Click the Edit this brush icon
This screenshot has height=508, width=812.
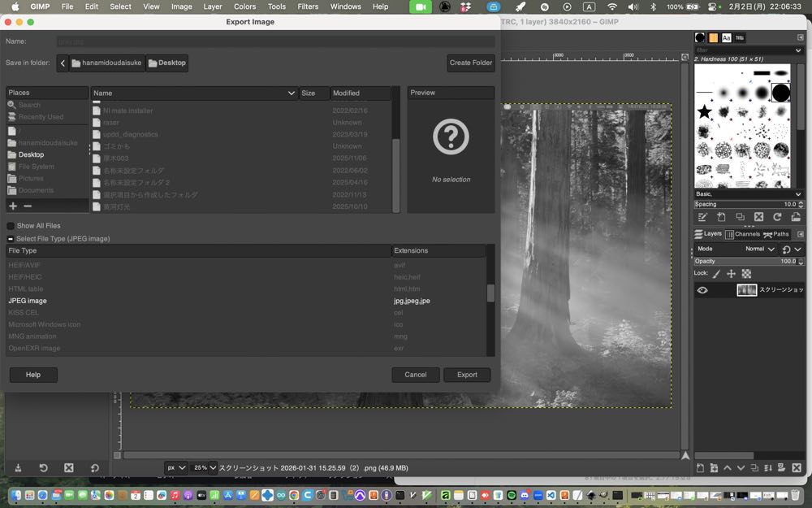(x=702, y=217)
